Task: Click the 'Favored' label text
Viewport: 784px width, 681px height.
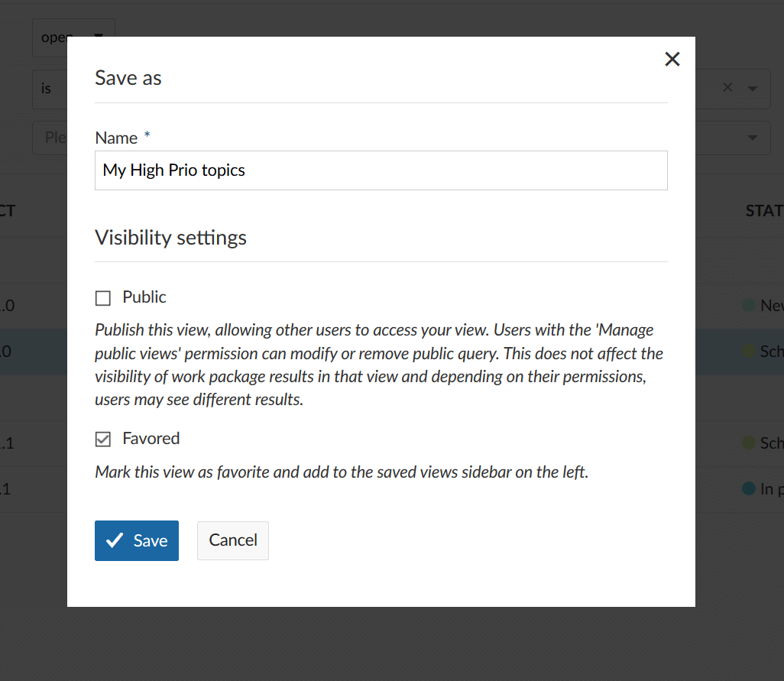Action: click(x=151, y=439)
